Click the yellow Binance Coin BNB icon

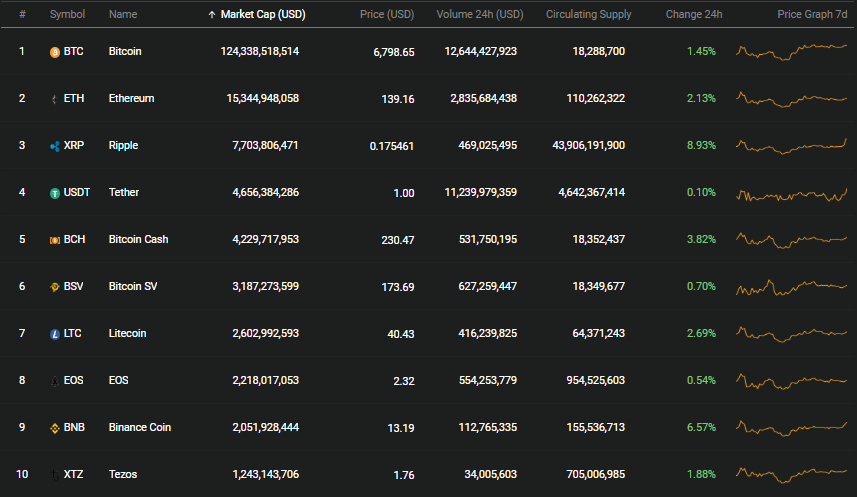(x=55, y=429)
